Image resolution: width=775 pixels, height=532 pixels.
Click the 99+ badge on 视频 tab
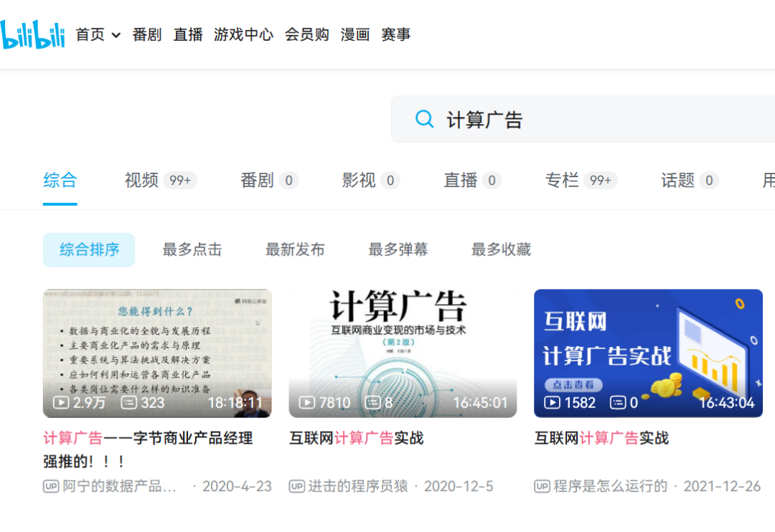(180, 181)
